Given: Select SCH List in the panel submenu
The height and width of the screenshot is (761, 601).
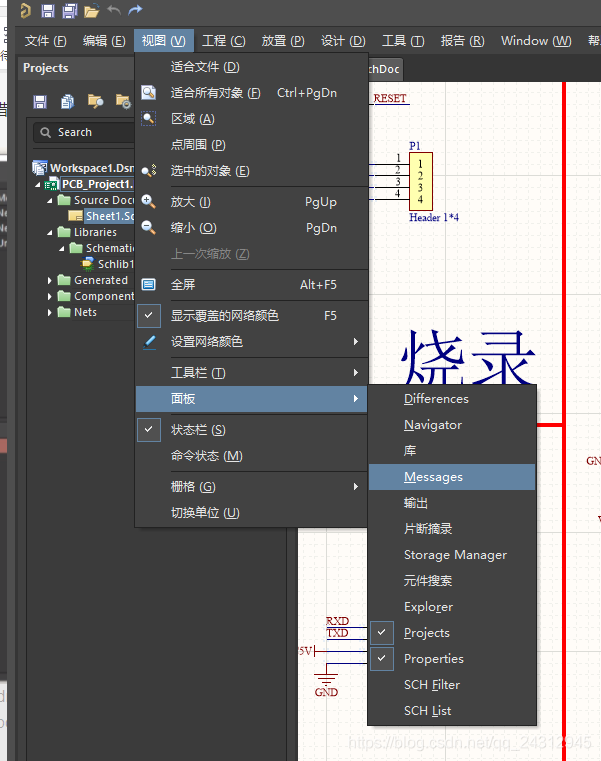Looking at the screenshot, I should [x=452, y=711].
